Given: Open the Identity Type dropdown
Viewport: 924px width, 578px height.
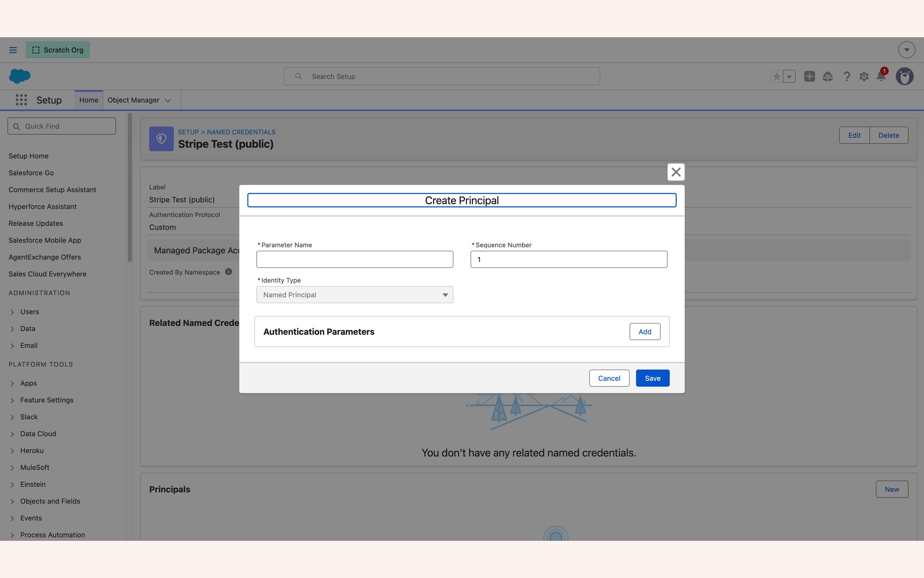Looking at the screenshot, I should [355, 295].
